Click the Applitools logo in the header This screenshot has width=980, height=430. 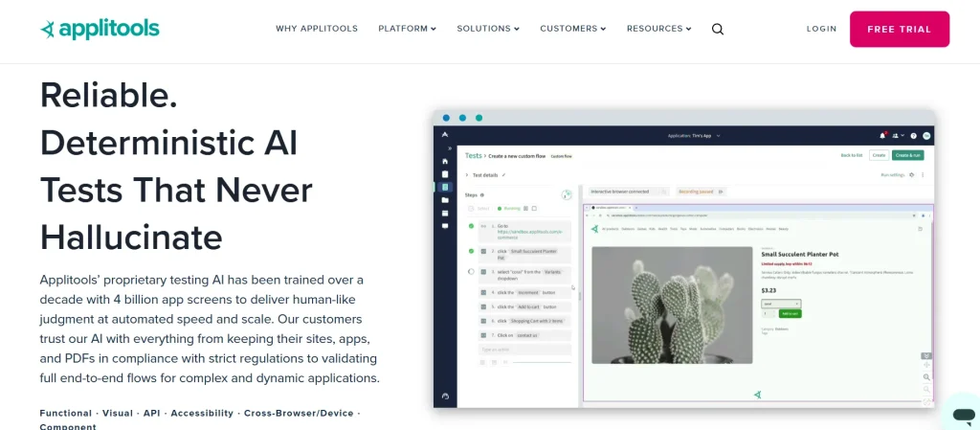[x=100, y=29]
